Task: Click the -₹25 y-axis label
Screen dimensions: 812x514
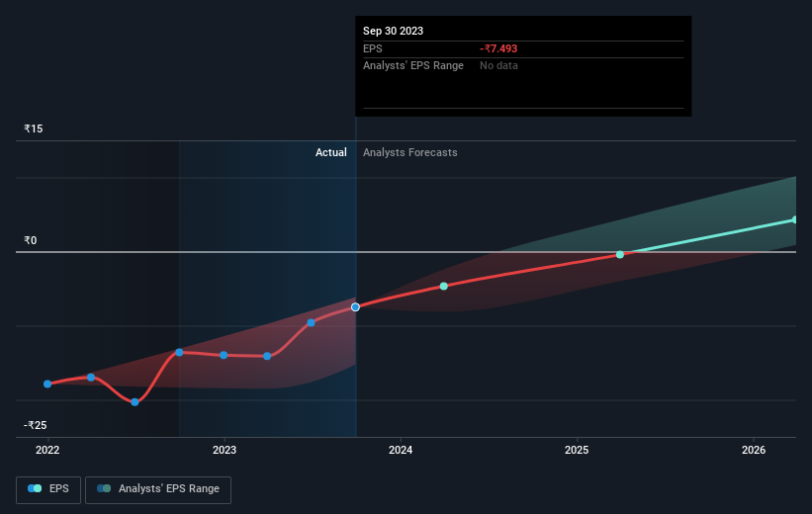Action: pyautogui.click(x=36, y=425)
